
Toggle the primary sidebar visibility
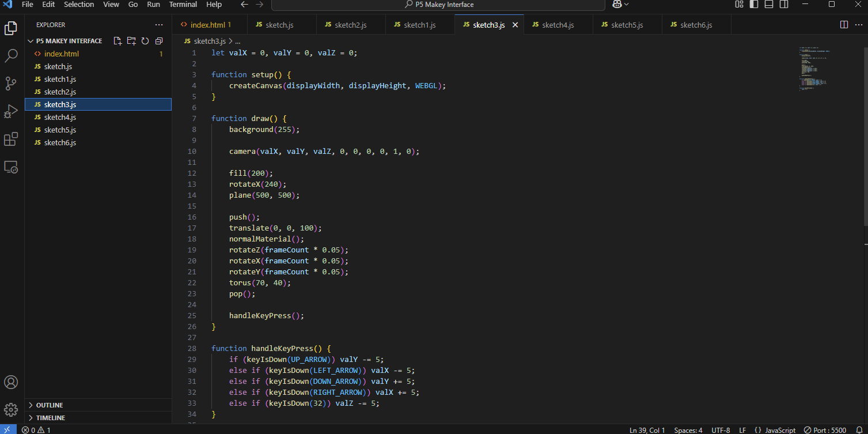755,5
